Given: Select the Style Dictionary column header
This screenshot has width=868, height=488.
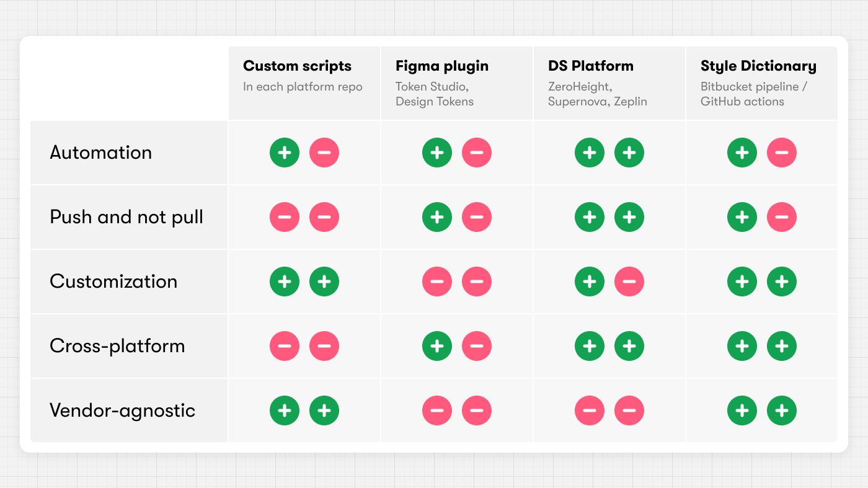Looking at the screenshot, I should 758,66.
